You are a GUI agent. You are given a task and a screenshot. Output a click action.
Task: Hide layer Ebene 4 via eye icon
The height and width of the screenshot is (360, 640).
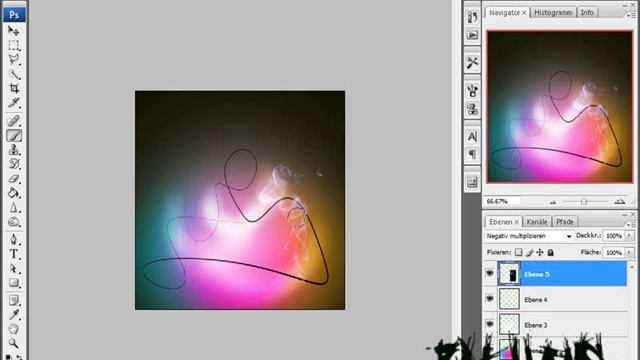coord(489,299)
